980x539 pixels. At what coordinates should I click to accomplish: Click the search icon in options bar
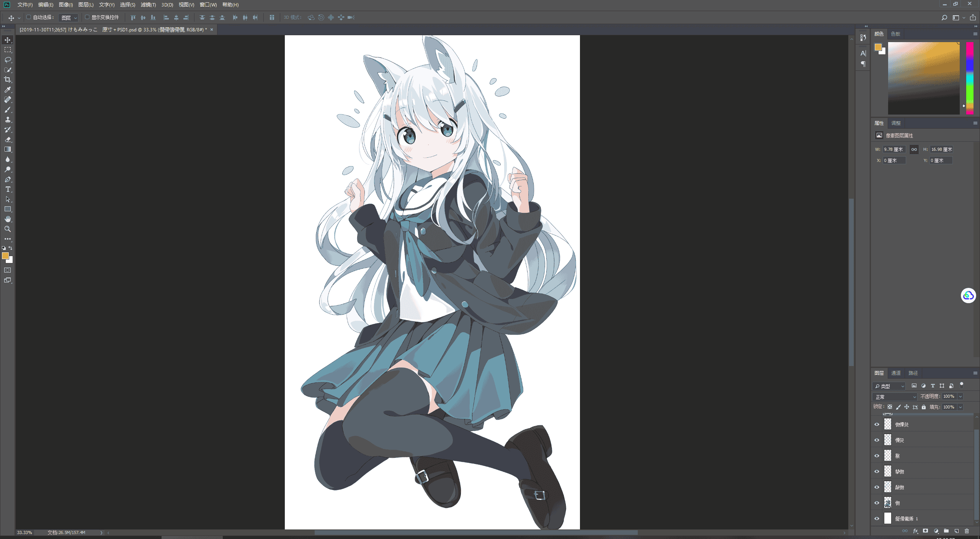click(944, 18)
